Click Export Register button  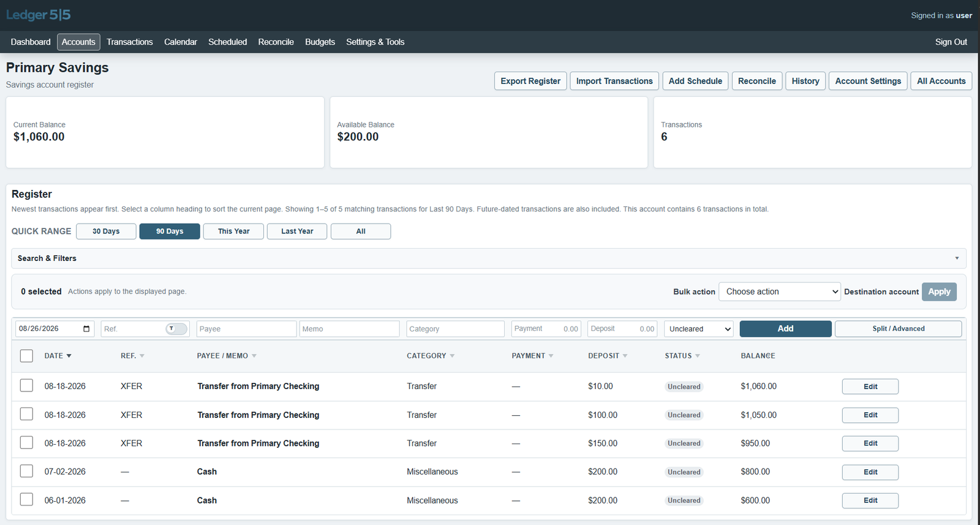click(x=530, y=81)
